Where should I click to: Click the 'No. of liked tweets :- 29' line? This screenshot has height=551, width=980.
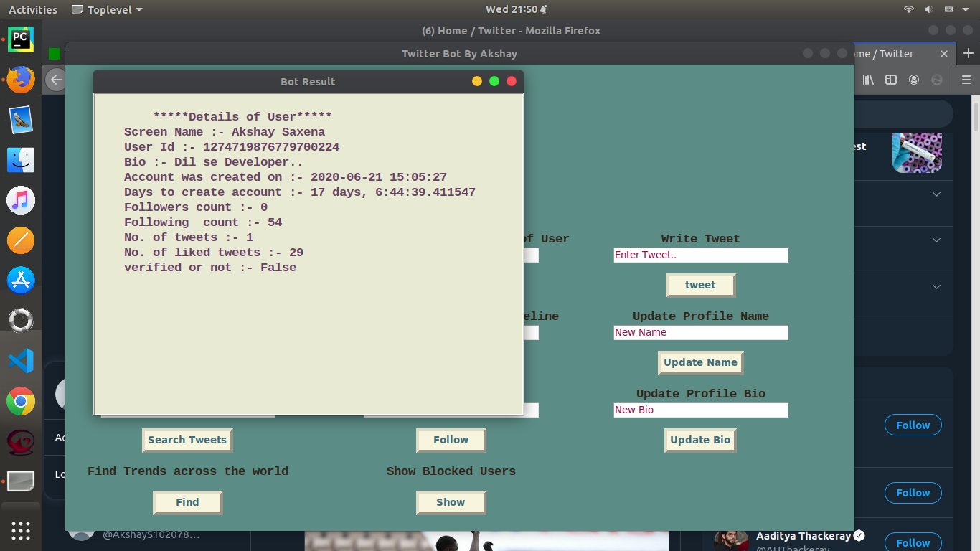[x=214, y=253]
